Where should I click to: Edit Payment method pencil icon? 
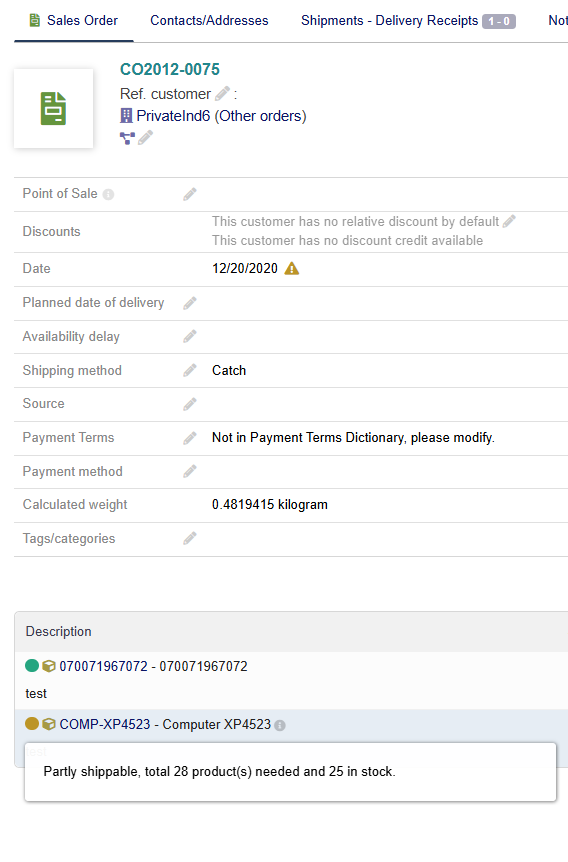pos(190,471)
